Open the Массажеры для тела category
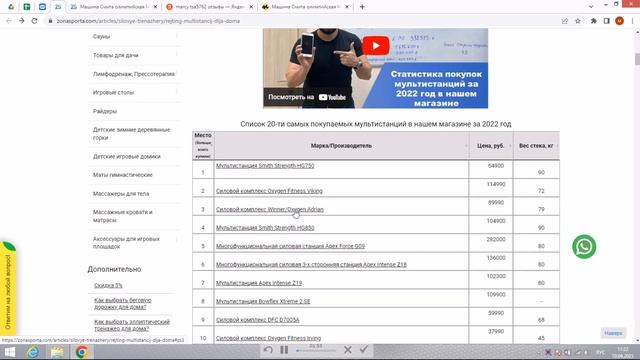Viewport: 640px width, 360px height. [121, 193]
